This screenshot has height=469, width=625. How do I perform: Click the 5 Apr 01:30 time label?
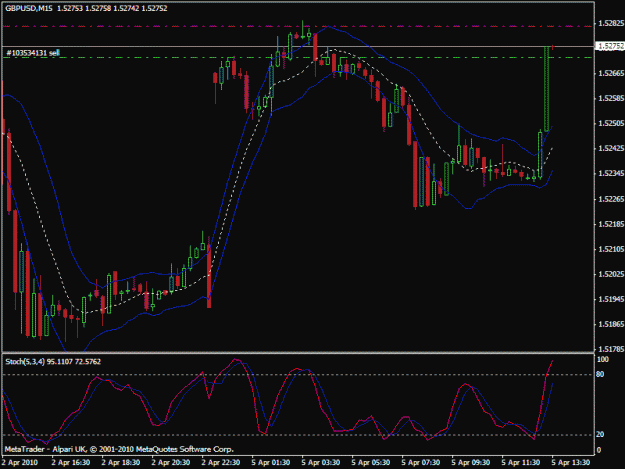point(271,463)
